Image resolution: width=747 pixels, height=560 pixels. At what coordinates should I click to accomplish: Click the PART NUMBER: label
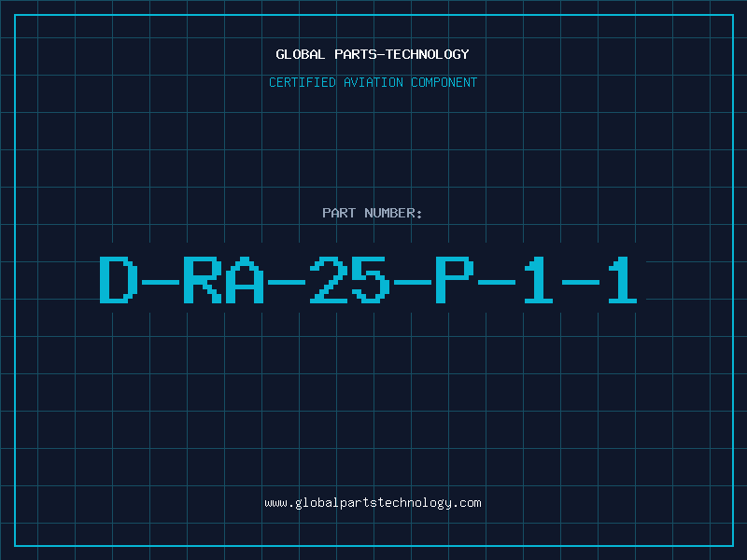click(x=372, y=213)
